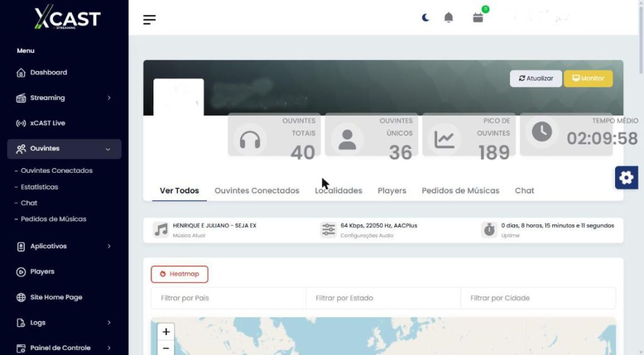The height and width of the screenshot is (355, 644).
Task: Click the Ouvintes people icon
Action: click(x=21, y=148)
